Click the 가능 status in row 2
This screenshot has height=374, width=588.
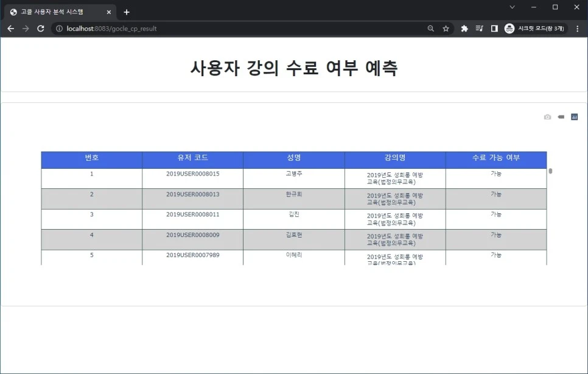click(496, 194)
